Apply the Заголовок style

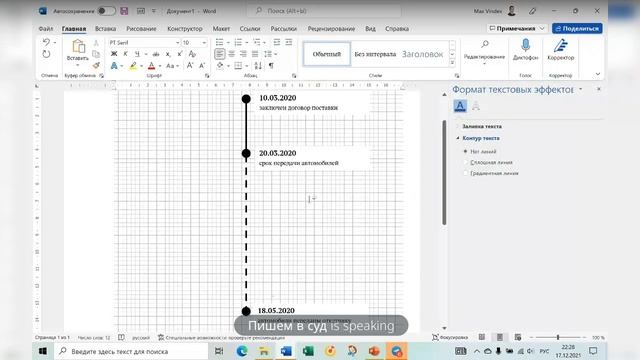(422, 54)
